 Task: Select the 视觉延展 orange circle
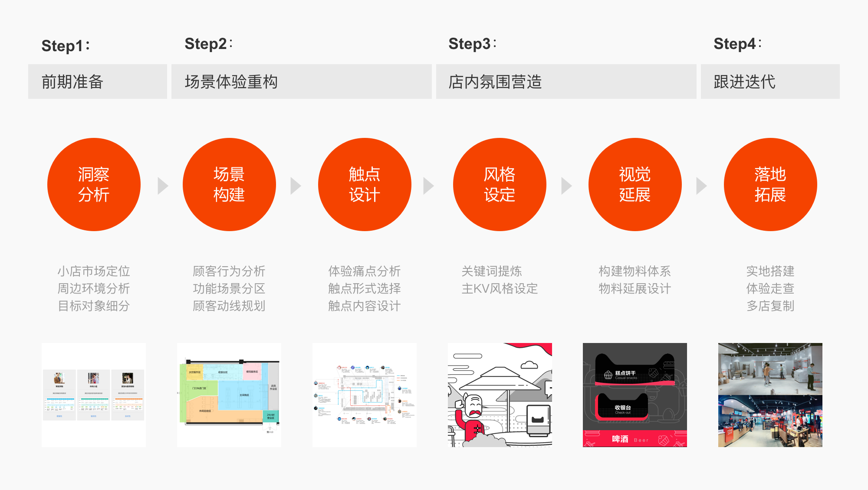pos(635,184)
